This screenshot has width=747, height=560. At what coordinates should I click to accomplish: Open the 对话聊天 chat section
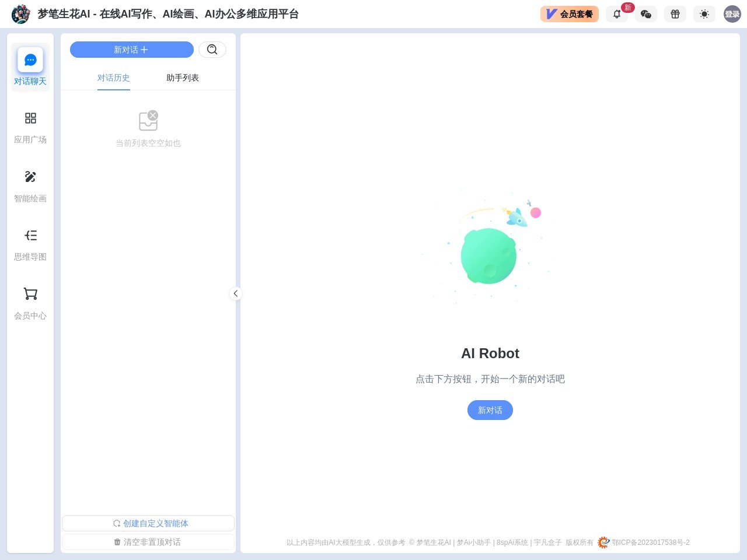point(30,67)
